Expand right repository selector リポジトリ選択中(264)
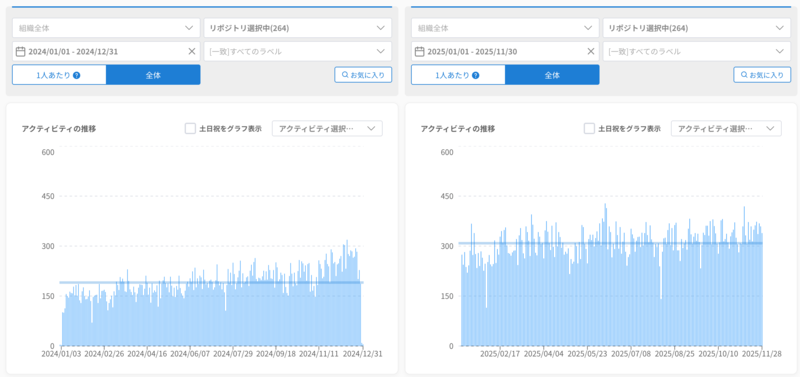The height and width of the screenshot is (377, 800). click(697, 28)
